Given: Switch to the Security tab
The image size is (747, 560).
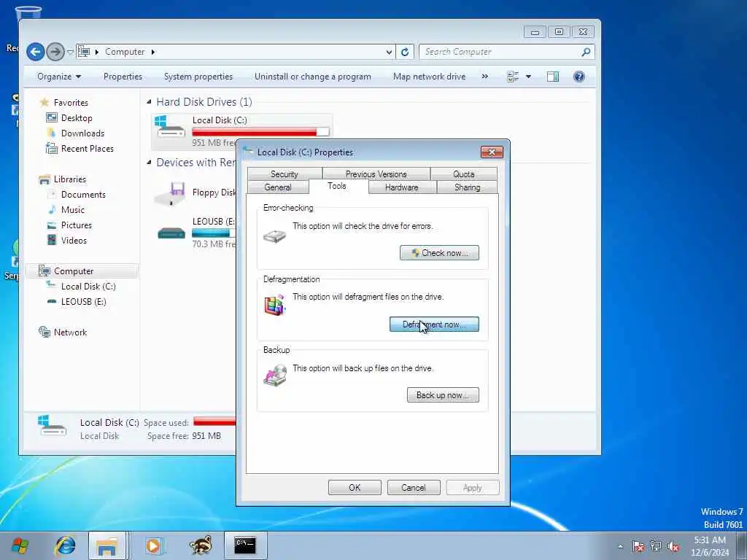Looking at the screenshot, I should pos(285,174).
